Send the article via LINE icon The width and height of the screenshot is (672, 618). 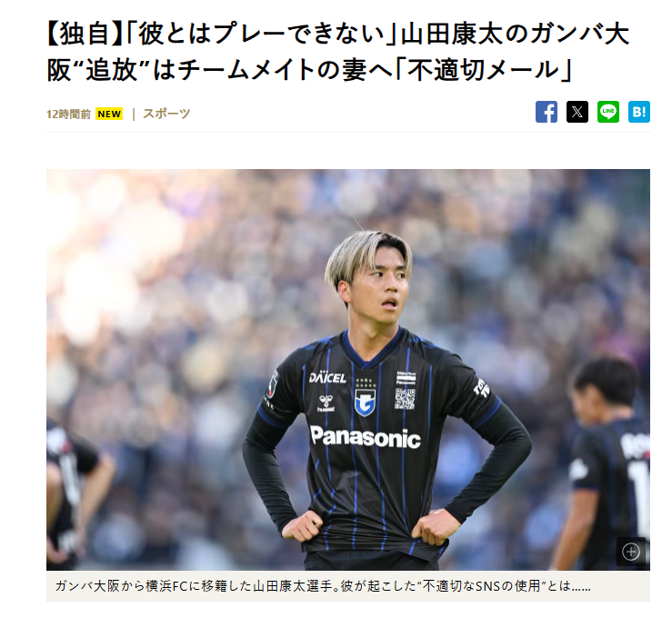click(607, 112)
